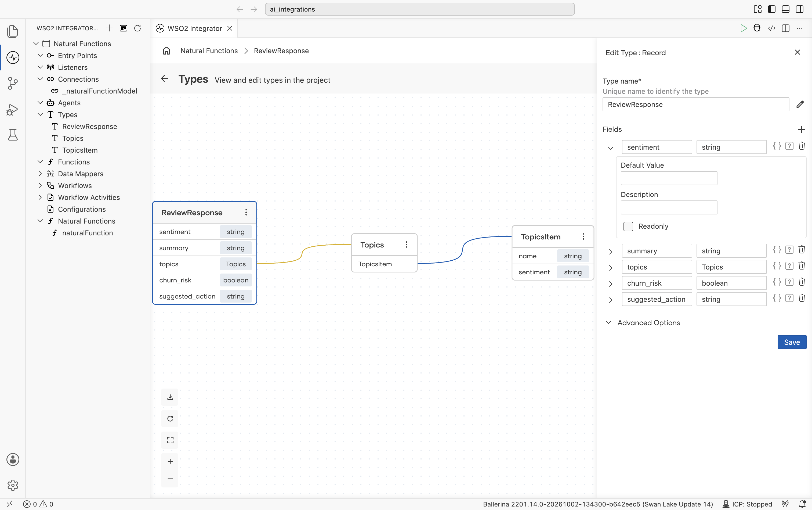Open the editor more actions menu
Screen dimensions: 812x510
point(800,28)
